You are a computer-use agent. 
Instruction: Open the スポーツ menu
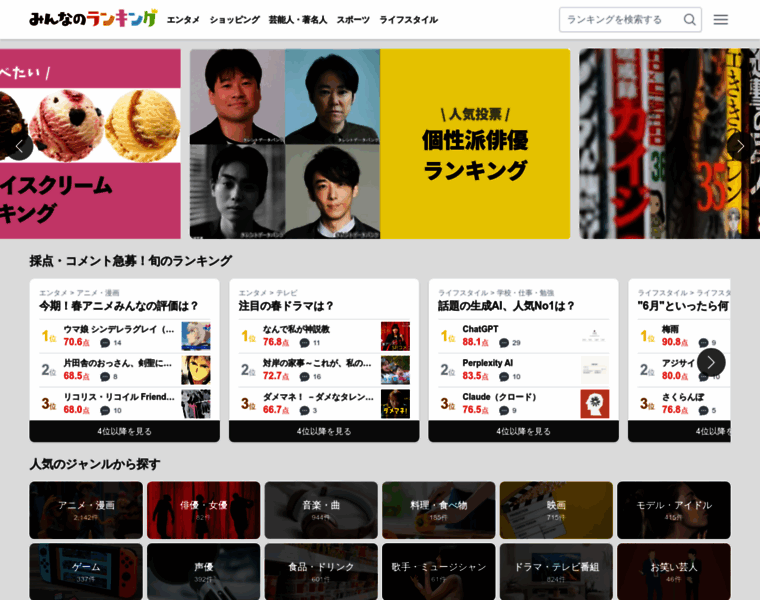[x=353, y=20]
